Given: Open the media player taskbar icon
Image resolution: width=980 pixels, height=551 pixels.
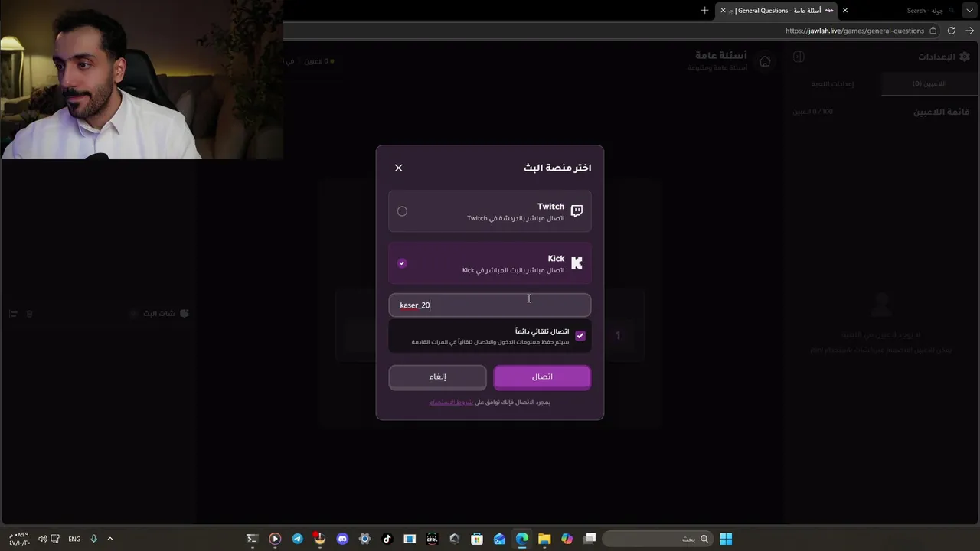Looking at the screenshot, I should click(275, 539).
